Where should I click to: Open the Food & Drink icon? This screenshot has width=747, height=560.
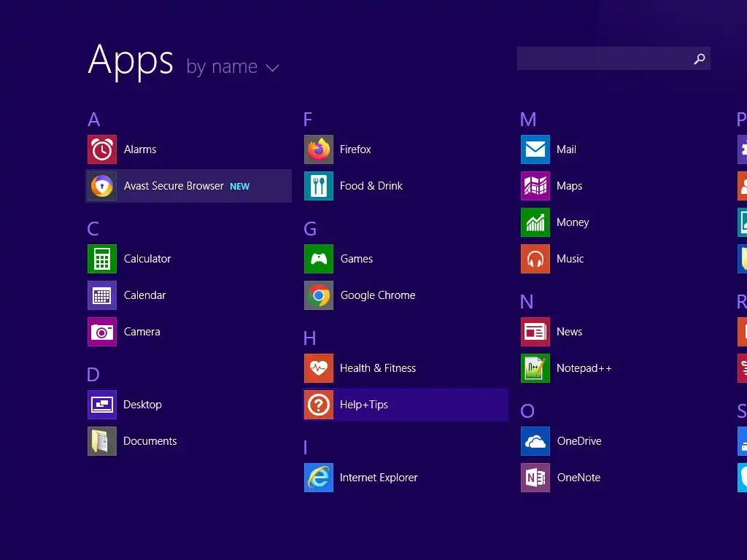319,186
